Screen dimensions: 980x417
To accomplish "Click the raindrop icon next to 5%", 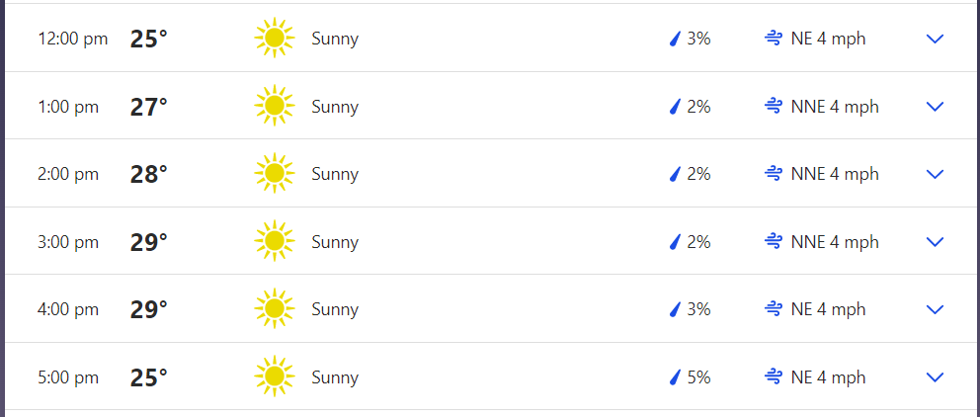I will pos(675,377).
